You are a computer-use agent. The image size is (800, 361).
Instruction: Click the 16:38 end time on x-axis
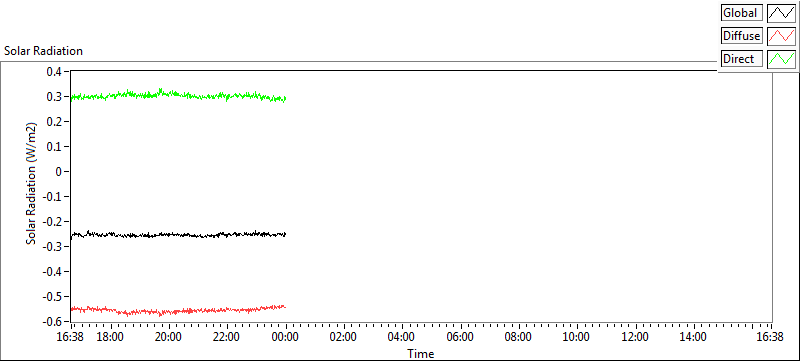[x=770, y=337]
